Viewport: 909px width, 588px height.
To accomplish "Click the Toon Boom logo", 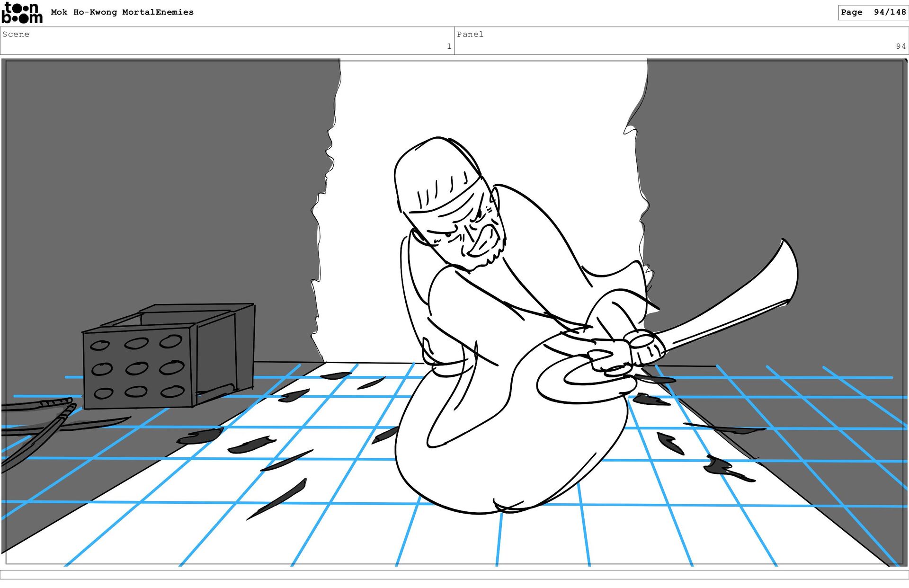I will tap(22, 13).
